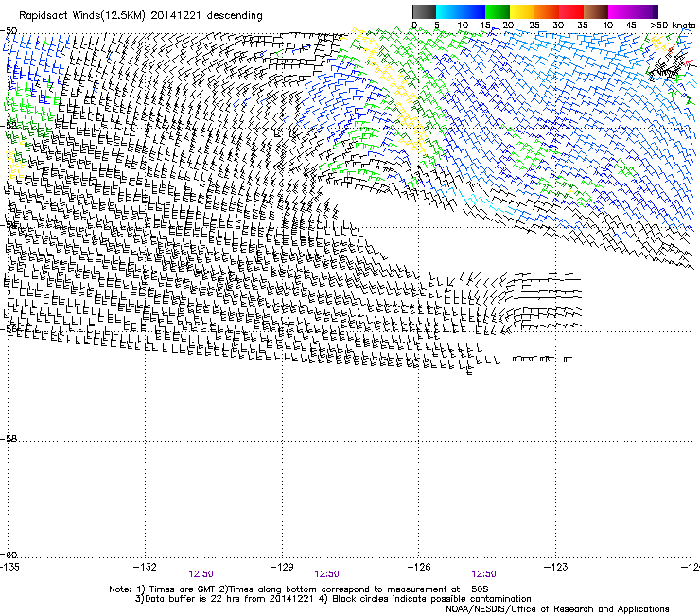This screenshot has height=615, width=700.
Task: Click the -126 longitude label
Action: tap(419, 567)
